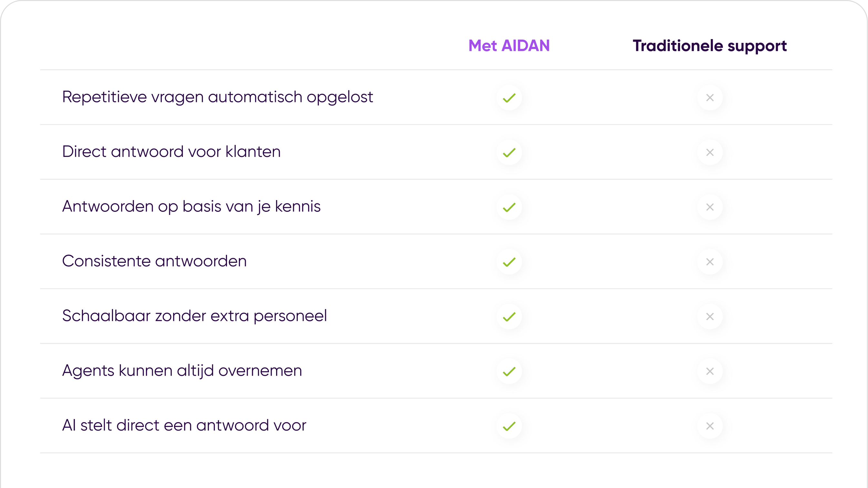Click the green checkmark for Repetitieve vragen
This screenshot has height=488, width=868.
click(509, 98)
